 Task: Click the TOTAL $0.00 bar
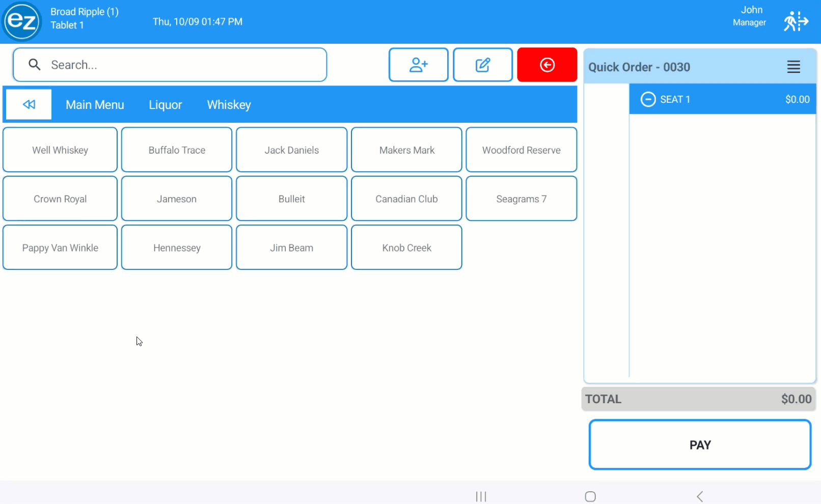pos(698,399)
